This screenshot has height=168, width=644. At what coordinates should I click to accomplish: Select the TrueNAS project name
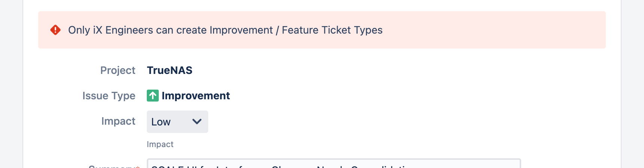(170, 70)
